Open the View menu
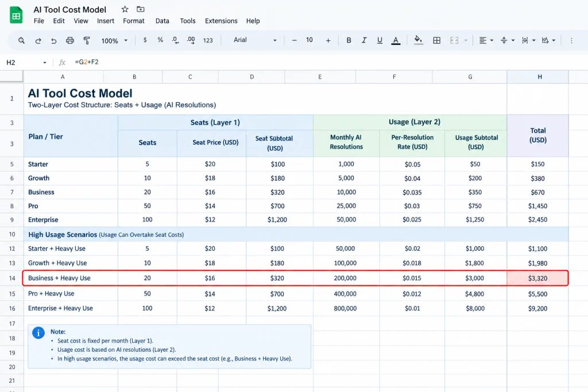This screenshot has height=392, width=588. [x=81, y=21]
